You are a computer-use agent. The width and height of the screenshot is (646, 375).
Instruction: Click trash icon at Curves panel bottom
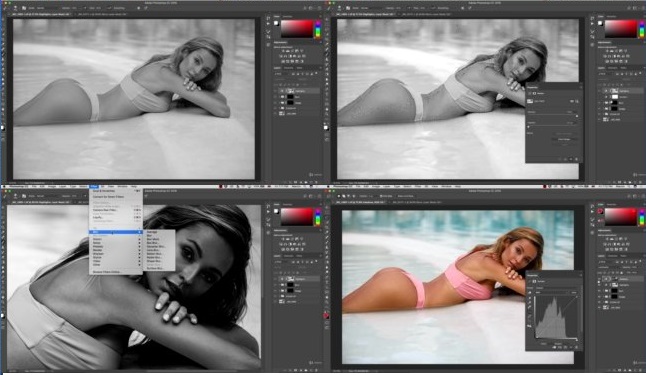pyautogui.click(x=576, y=347)
